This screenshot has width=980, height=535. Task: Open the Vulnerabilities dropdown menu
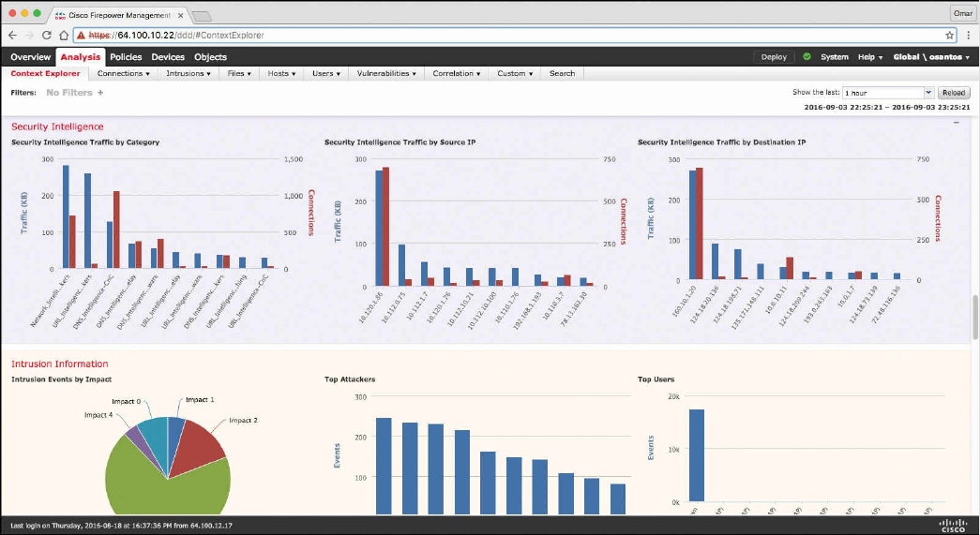pyautogui.click(x=386, y=74)
